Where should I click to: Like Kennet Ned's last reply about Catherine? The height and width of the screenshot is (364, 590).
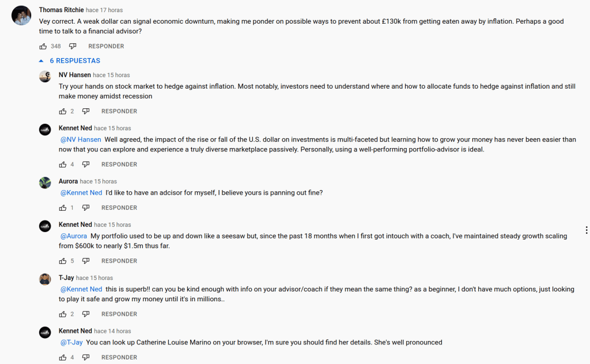[x=62, y=357]
